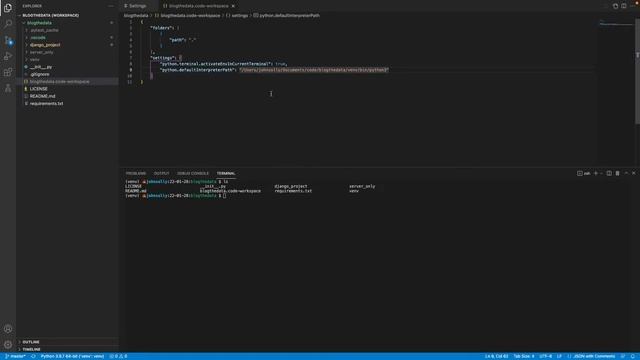This screenshot has height=360, width=640.
Task: Collapse the blogthedata root folder
Action: [67, 23]
